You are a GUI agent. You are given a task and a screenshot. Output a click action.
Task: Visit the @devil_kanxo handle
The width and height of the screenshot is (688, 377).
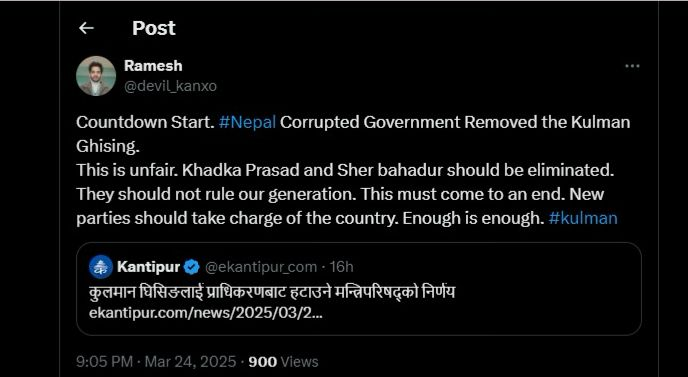[x=170, y=86]
